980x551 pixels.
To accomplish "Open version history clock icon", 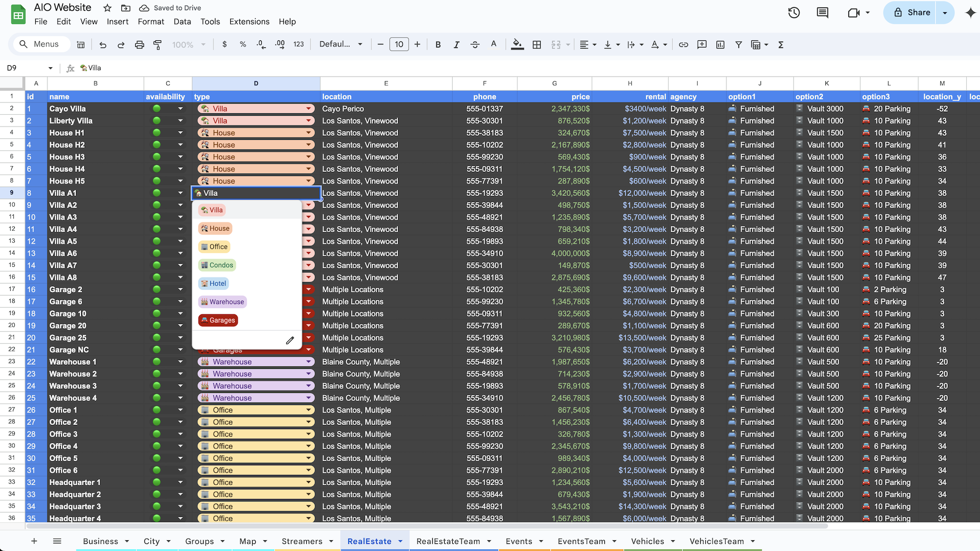I will (794, 13).
